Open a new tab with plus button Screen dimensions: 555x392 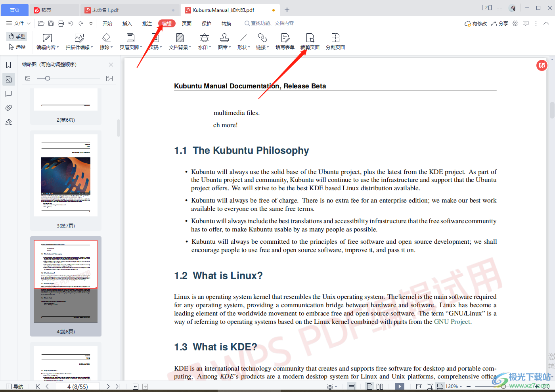[287, 10]
